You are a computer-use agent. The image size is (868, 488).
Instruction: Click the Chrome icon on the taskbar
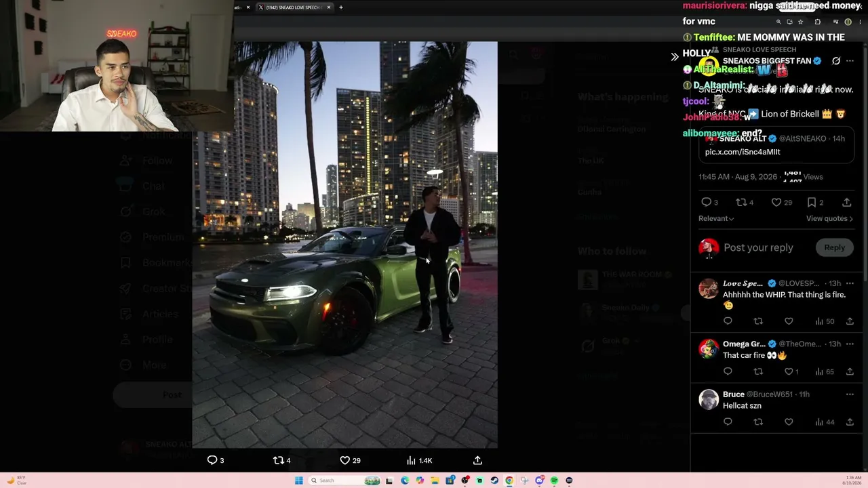pyautogui.click(x=509, y=481)
